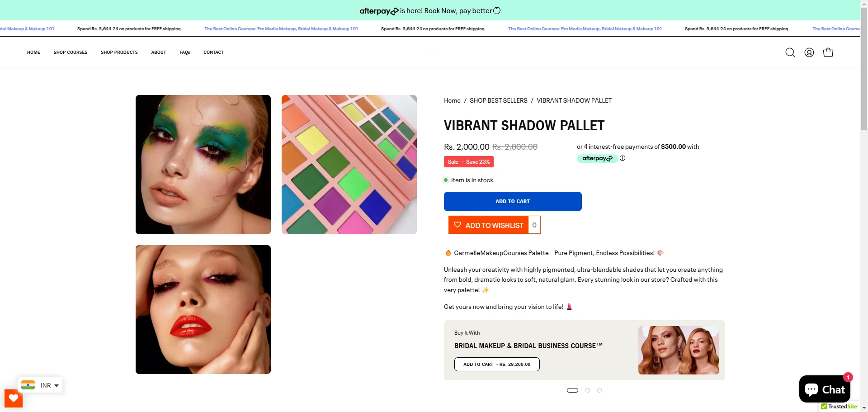Click the ADD TO CART button
The height and width of the screenshot is (412, 868).
click(x=512, y=201)
